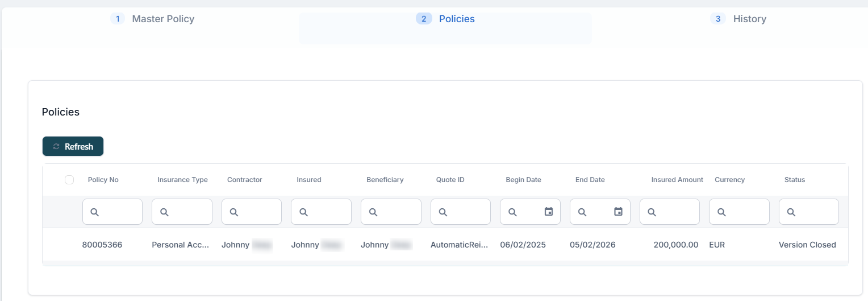Toggle the select-all checkbox in table header
Viewport: 868px width, 301px height.
point(69,180)
